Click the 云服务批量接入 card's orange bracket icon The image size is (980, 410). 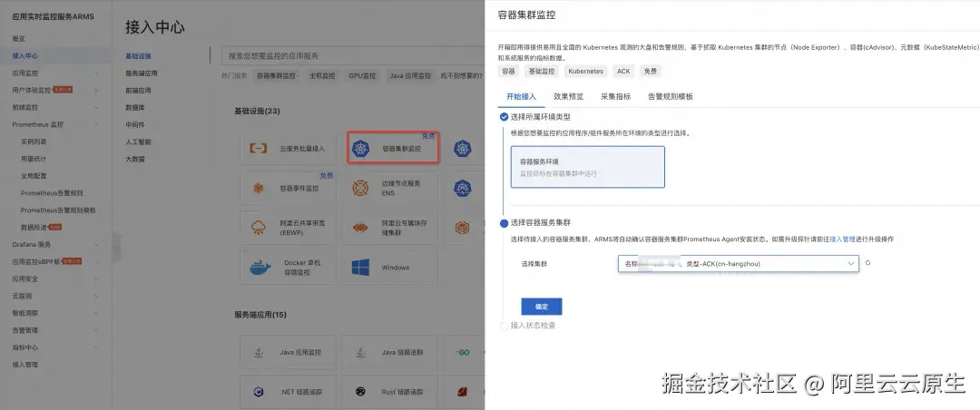coord(258,149)
